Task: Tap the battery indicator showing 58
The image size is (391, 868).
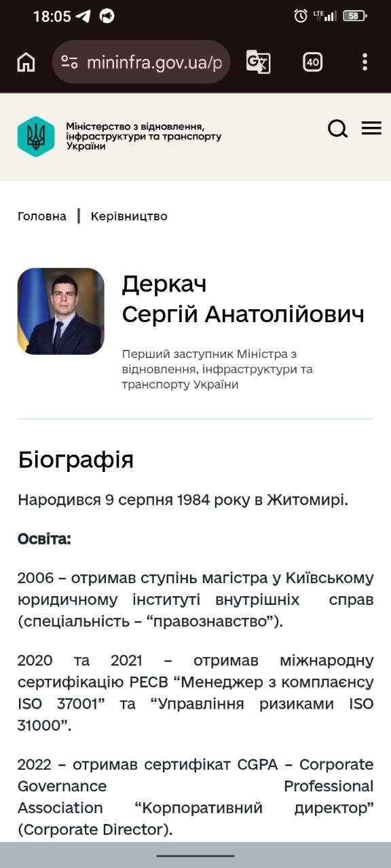Action: tap(355, 16)
